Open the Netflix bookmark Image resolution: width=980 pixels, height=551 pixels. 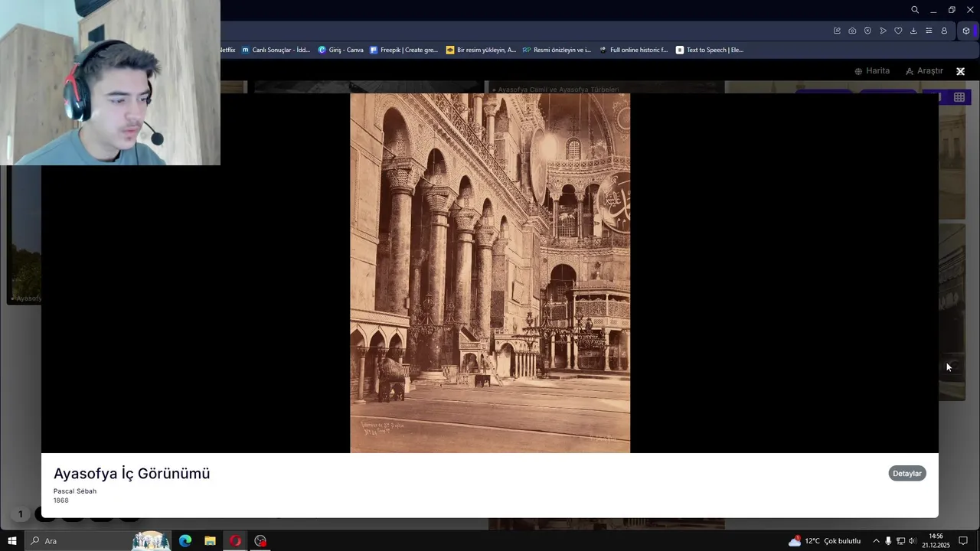click(227, 50)
